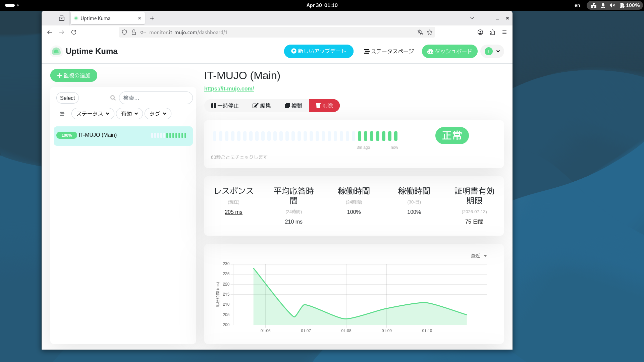Click the notification bell tray icon
644x362 pixels.
click(603, 5)
